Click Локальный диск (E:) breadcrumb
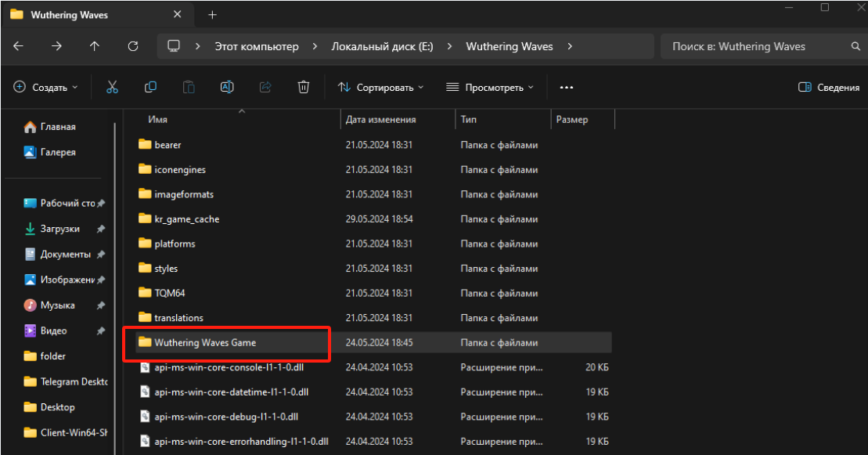The image size is (868, 455). [x=382, y=46]
